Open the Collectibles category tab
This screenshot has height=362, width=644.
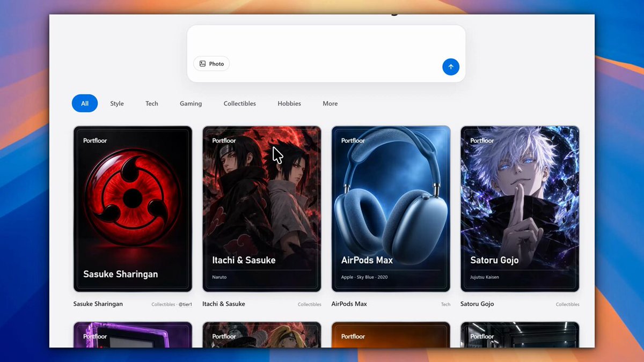[240, 104]
